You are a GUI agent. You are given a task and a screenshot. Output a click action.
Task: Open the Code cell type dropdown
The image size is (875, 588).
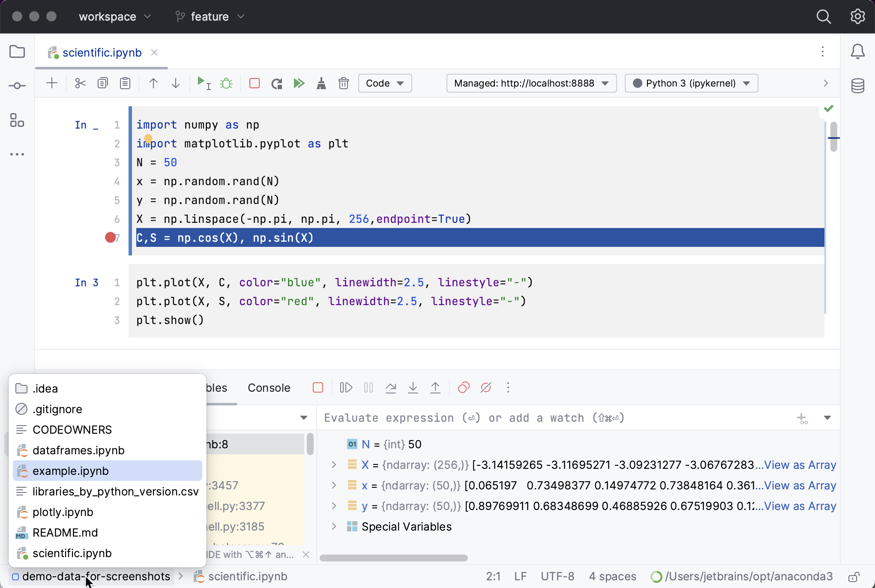(385, 83)
